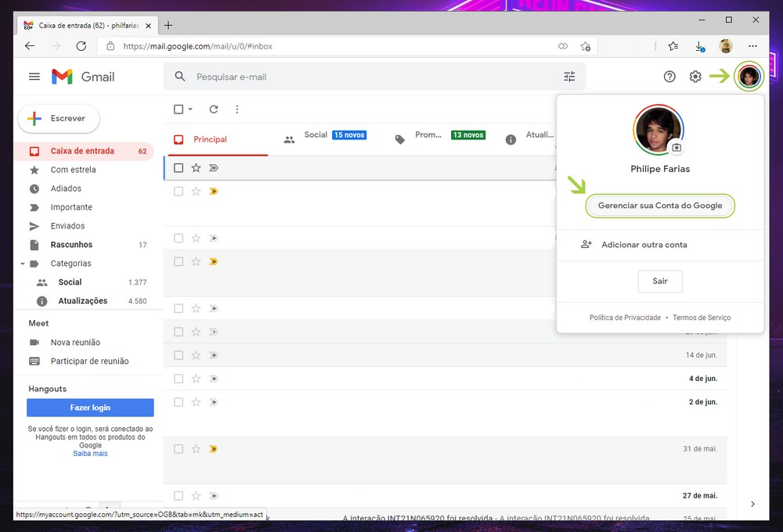Click the site lock icon in address bar
Screen dimensions: 783x532
pos(110,46)
